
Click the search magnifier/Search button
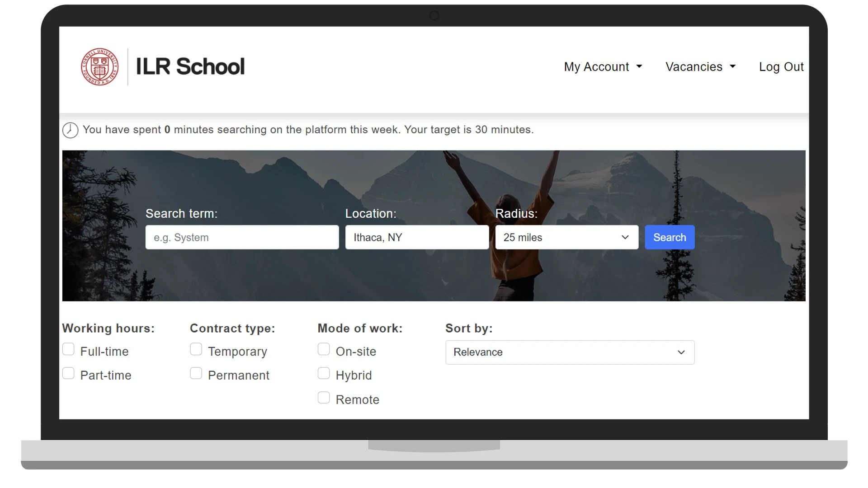[x=670, y=237]
